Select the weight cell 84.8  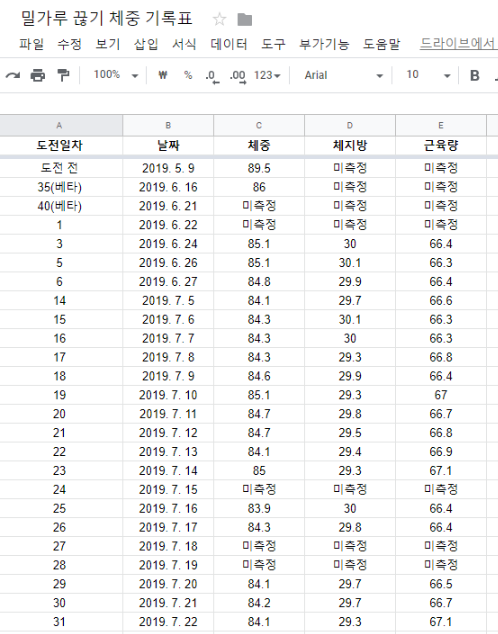[x=259, y=282]
